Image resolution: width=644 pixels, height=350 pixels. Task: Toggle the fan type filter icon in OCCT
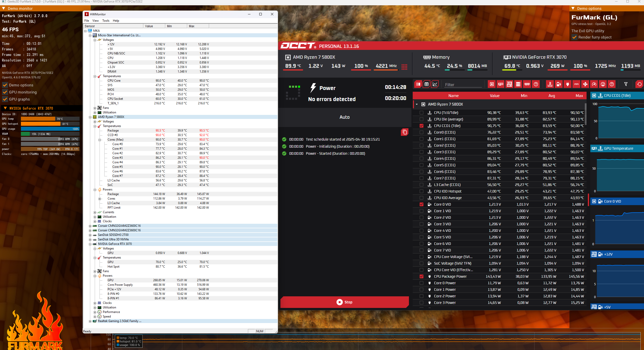pos(585,84)
